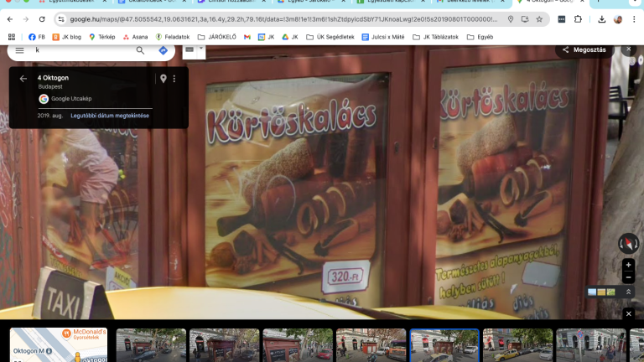
Task: Zoom out with the minus button
Action: pyautogui.click(x=628, y=277)
